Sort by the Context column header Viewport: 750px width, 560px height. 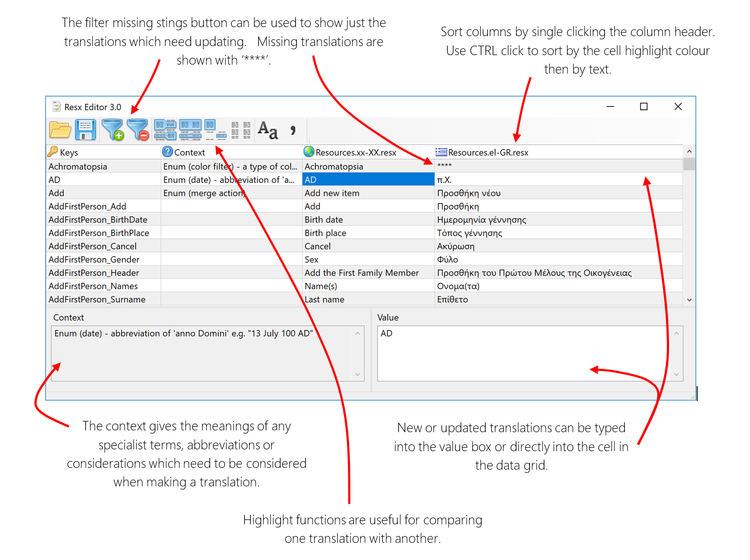[x=231, y=152]
